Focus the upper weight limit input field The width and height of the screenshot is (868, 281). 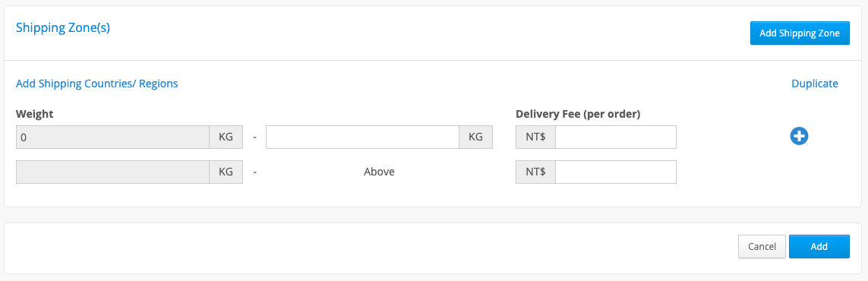362,137
